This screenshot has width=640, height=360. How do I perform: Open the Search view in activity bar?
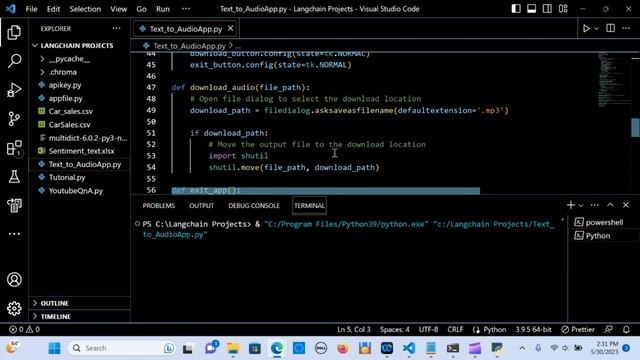(14, 61)
